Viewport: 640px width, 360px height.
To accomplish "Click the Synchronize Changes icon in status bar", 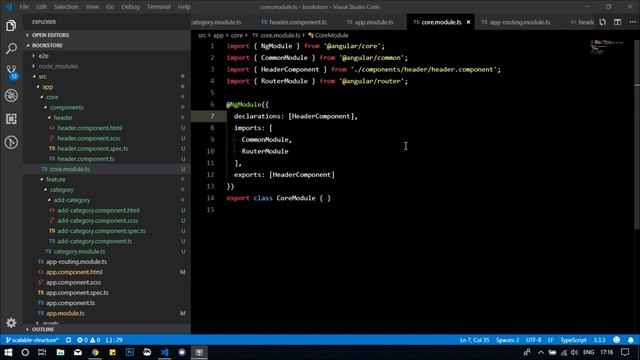I will [68, 340].
